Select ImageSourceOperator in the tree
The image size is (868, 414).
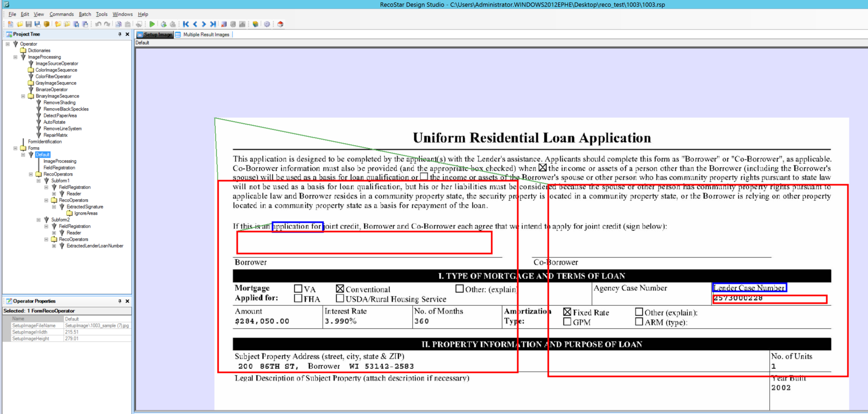57,64
